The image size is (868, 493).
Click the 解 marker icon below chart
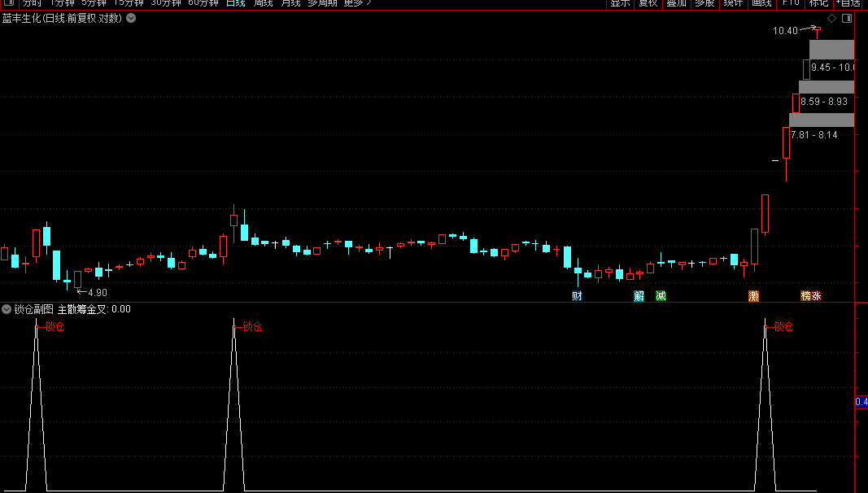point(639,296)
